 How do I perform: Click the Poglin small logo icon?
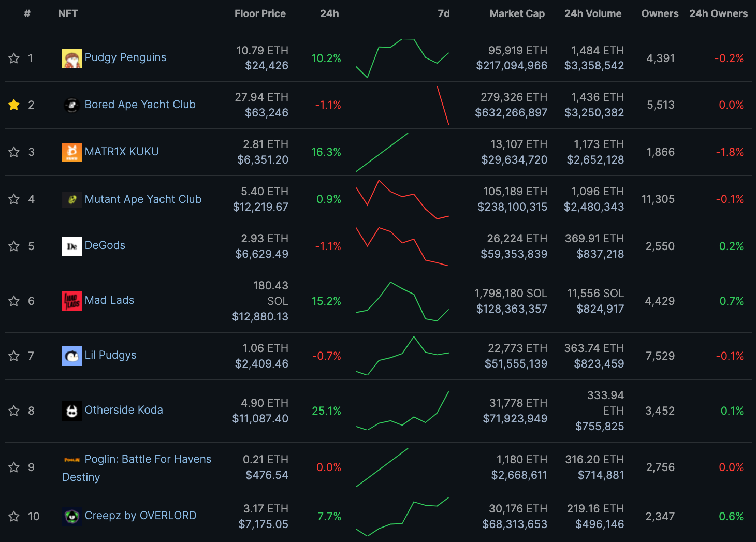coord(72,460)
